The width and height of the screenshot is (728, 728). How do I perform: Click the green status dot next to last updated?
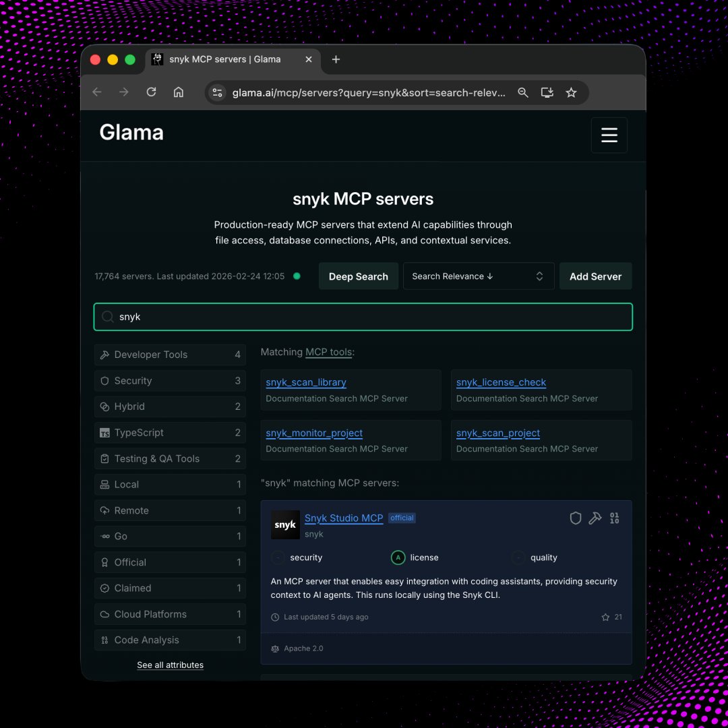coord(297,276)
